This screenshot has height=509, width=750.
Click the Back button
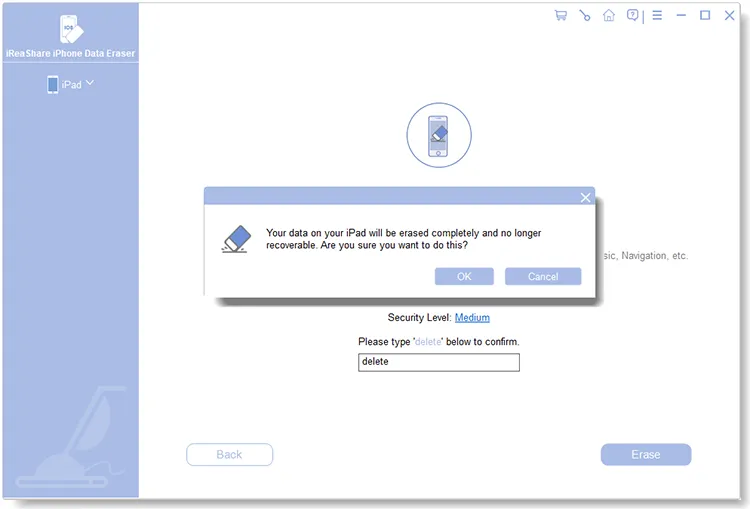point(229,455)
